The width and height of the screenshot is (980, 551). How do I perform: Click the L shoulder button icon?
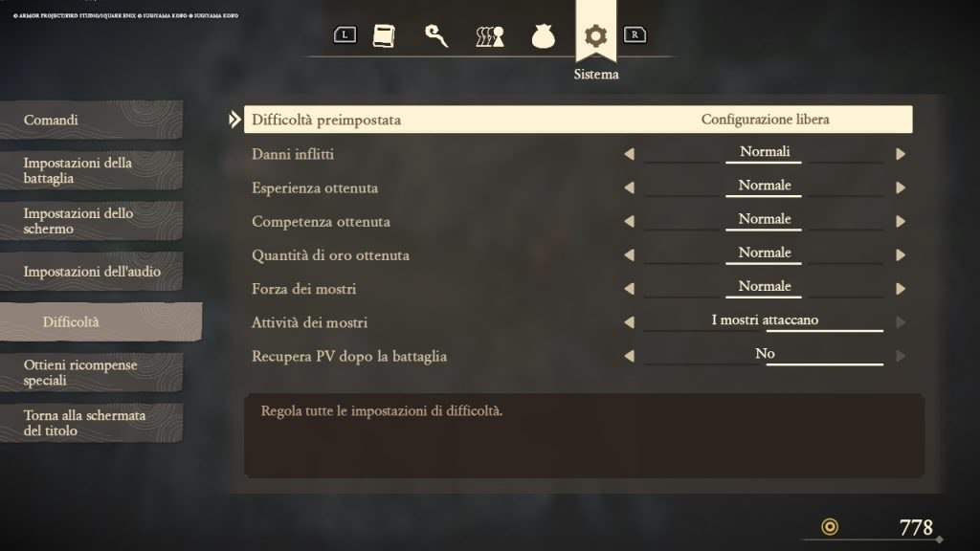pos(345,35)
